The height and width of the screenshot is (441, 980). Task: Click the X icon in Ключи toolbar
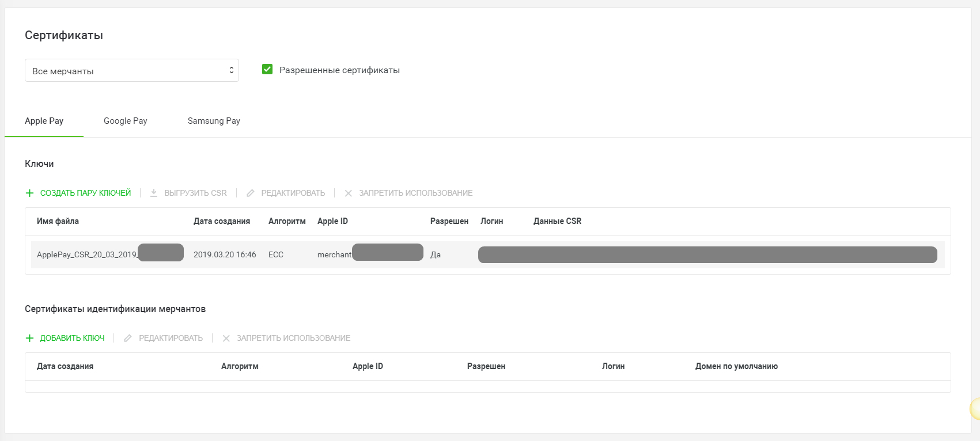[349, 193]
